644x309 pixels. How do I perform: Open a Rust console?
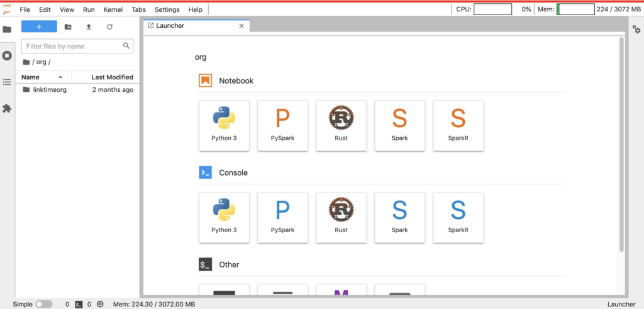tap(341, 217)
